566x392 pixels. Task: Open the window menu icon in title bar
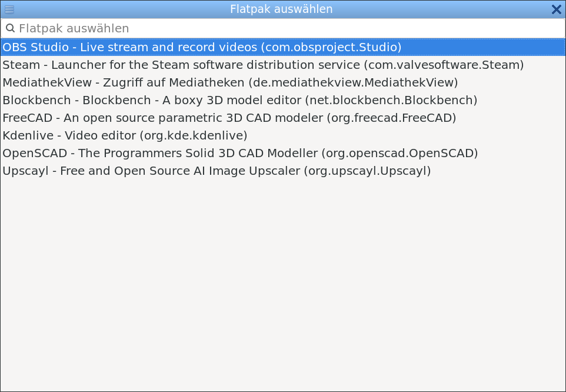[9, 9]
